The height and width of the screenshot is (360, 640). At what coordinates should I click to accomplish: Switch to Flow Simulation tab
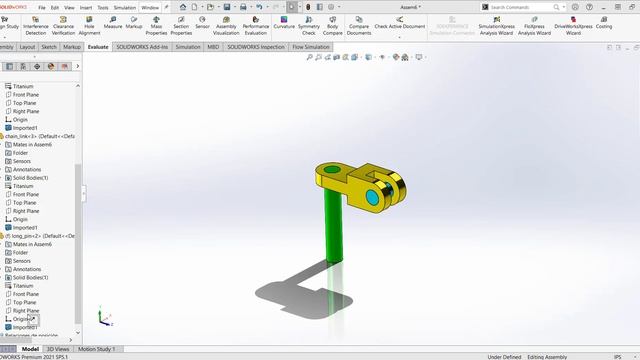[311, 47]
